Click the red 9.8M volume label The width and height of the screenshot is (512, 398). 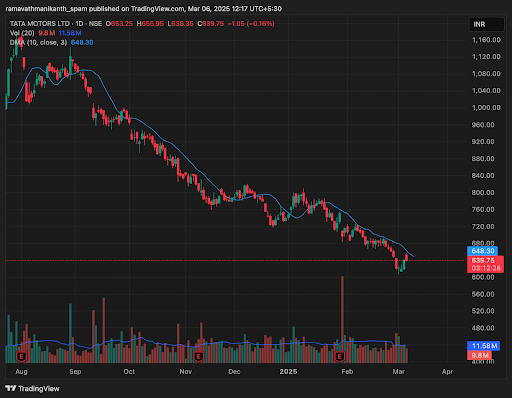pyautogui.click(x=480, y=355)
